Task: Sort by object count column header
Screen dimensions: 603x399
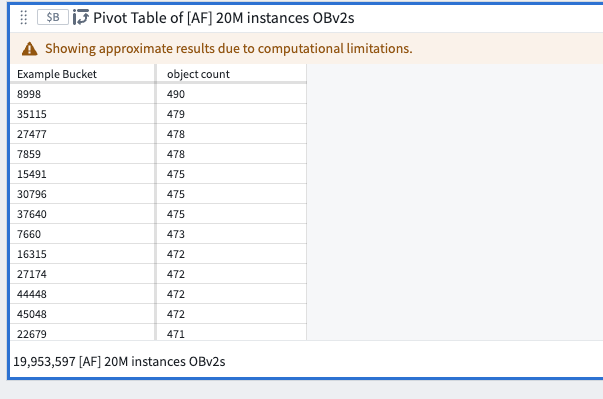Action: click(232, 74)
